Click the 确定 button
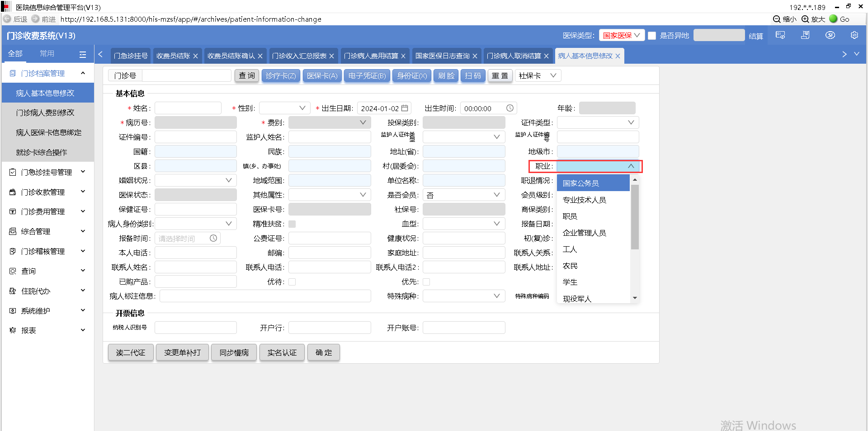868x431 pixels. click(x=324, y=352)
